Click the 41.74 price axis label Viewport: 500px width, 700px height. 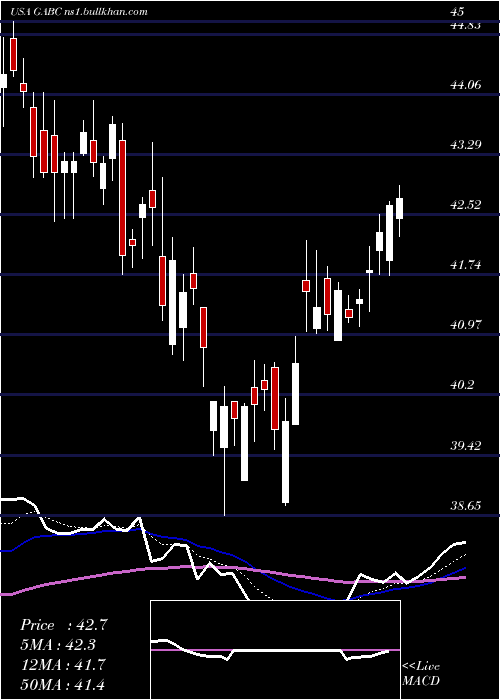click(466, 264)
